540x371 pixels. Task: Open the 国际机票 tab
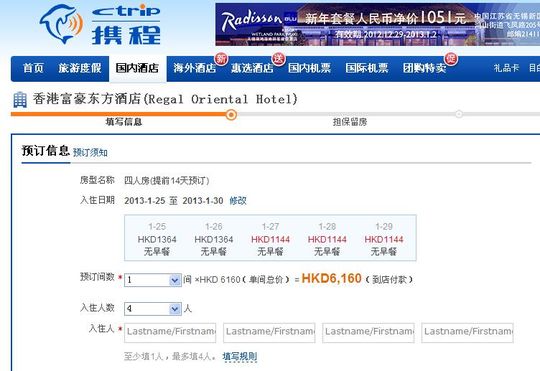pos(367,68)
